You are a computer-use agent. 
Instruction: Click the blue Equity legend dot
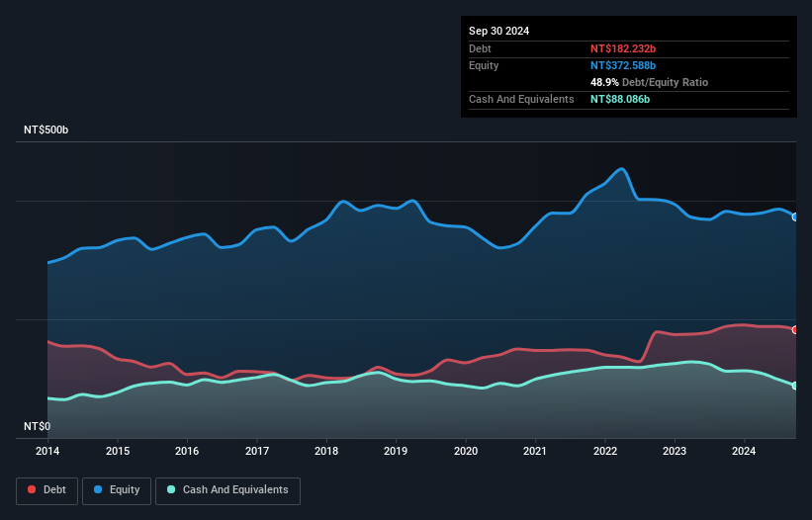98,489
